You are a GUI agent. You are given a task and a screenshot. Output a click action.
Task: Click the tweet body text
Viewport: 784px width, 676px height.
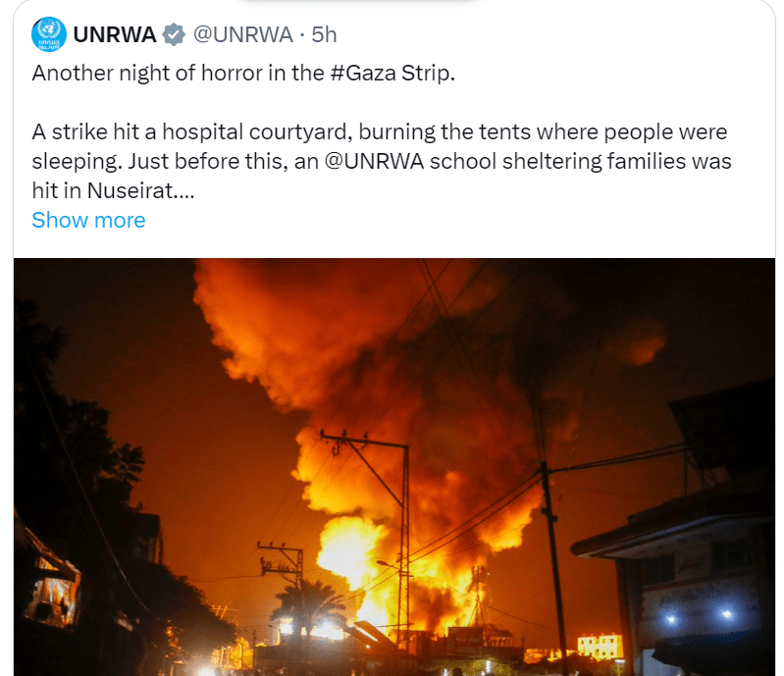tap(382, 132)
